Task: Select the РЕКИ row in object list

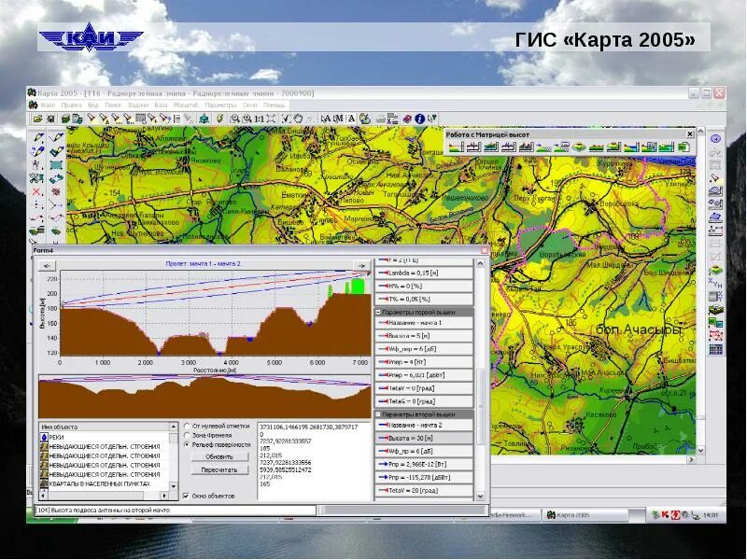Action: [105, 437]
